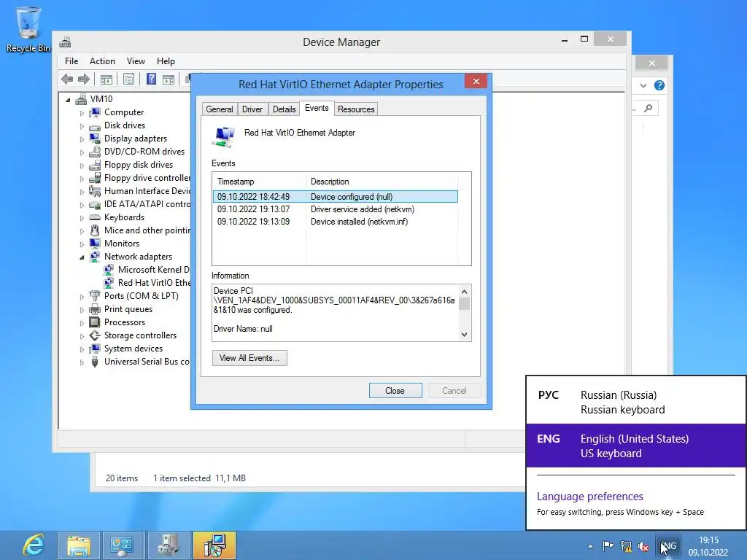The image size is (747, 560).
Task: Switch to the Details tab
Action: click(x=285, y=109)
